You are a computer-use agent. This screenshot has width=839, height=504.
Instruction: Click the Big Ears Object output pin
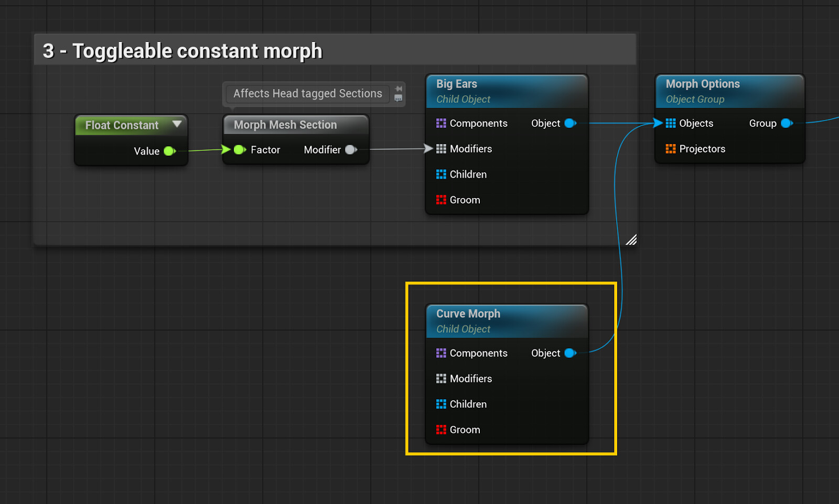tap(571, 123)
